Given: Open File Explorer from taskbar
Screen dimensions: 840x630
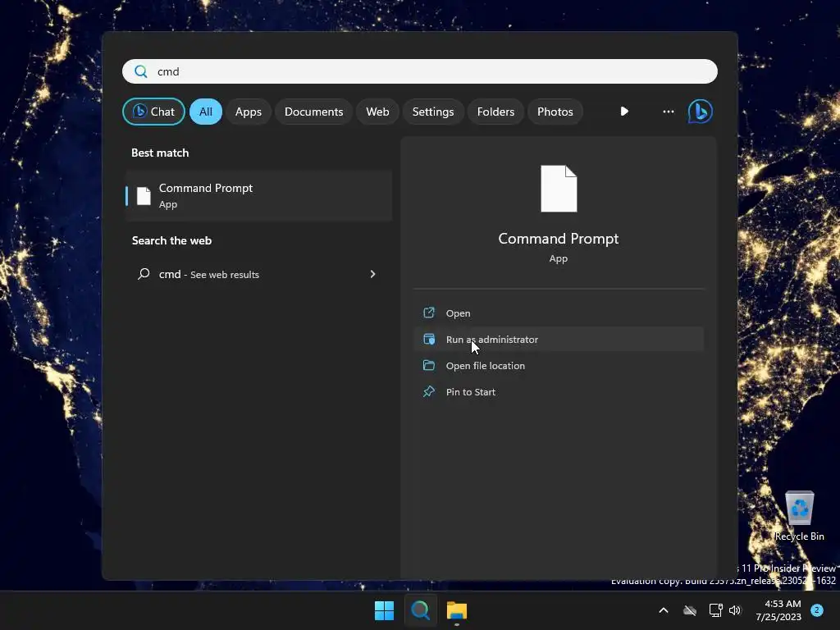Looking at the screenshot, I should pos(457,610).
